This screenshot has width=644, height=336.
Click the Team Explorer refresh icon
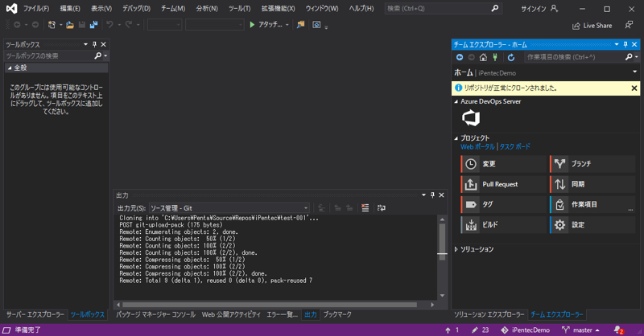pos(511,57)
